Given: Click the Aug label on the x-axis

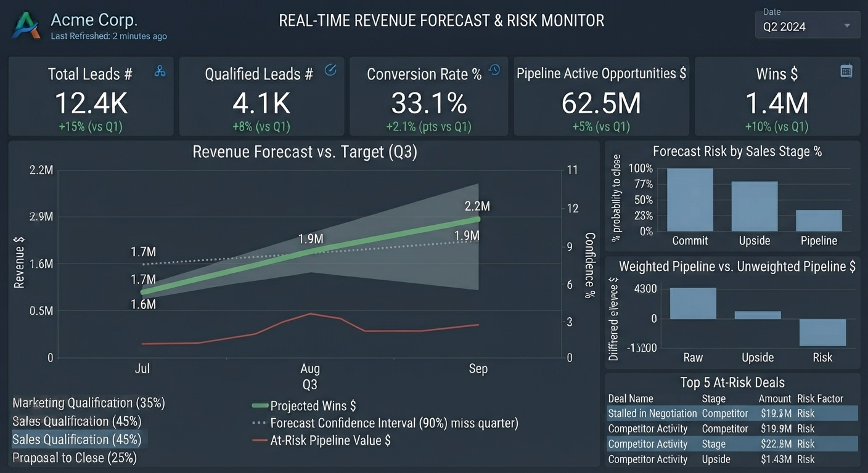Looking at the screenshot, I should [310, 369].
